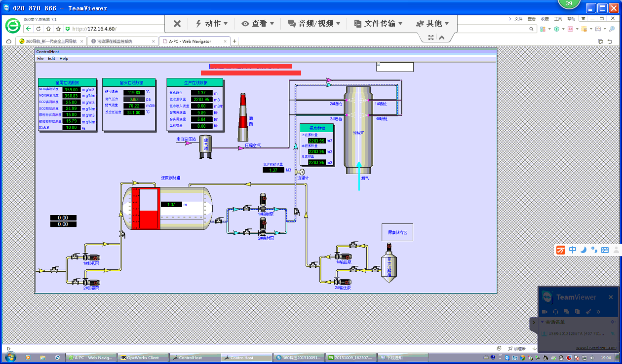Screen dimensions: 622x364
Task: Open browser 工具 menu
Action: (x=558, y=19)
